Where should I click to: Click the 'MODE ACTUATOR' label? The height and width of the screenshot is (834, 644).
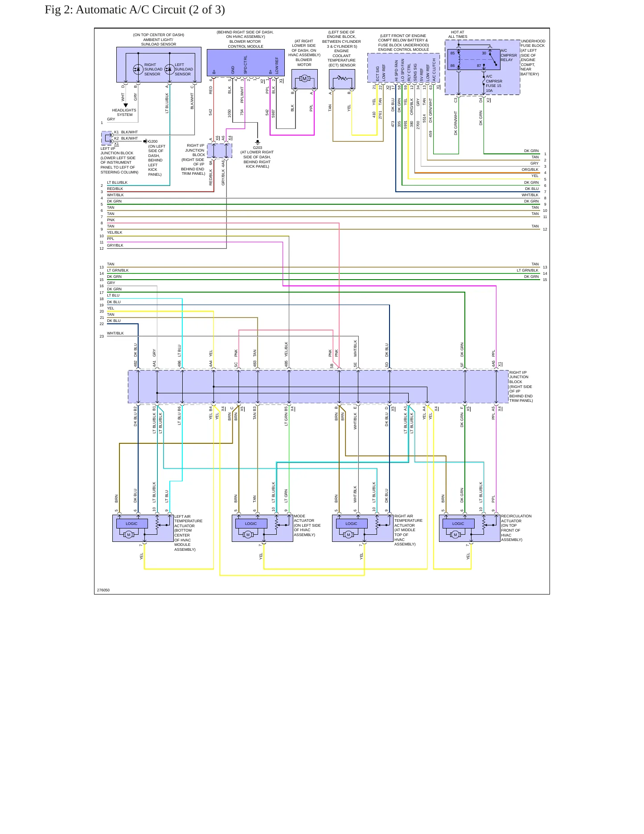[x=304, y=518]
